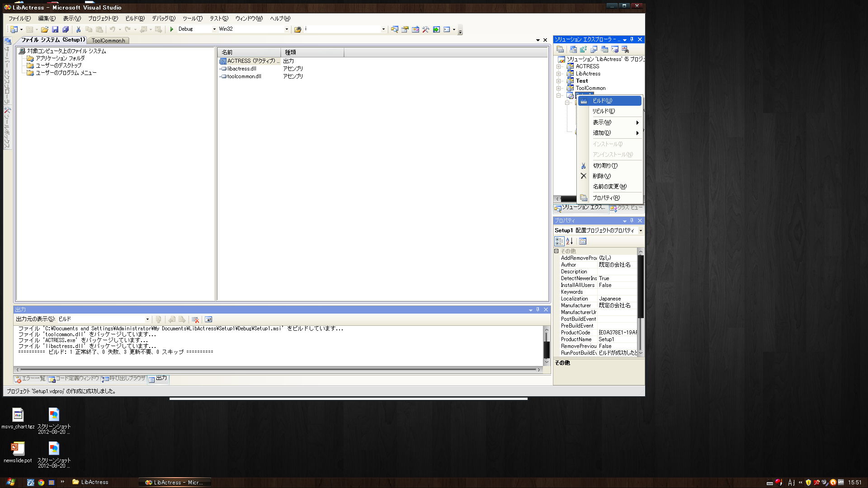Click the Alphabetical sort icon in Properties

[x=570, y=241]
